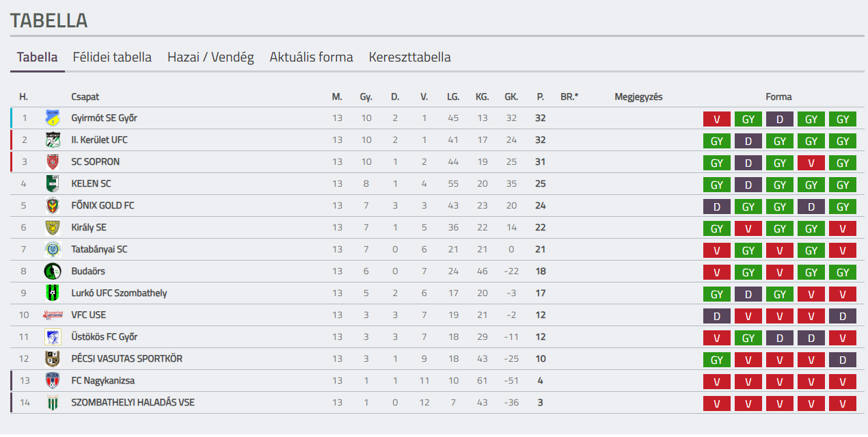Click the II. Kerület UFC team logo
This screenshot has width=868, height=437.
[53, 140]
